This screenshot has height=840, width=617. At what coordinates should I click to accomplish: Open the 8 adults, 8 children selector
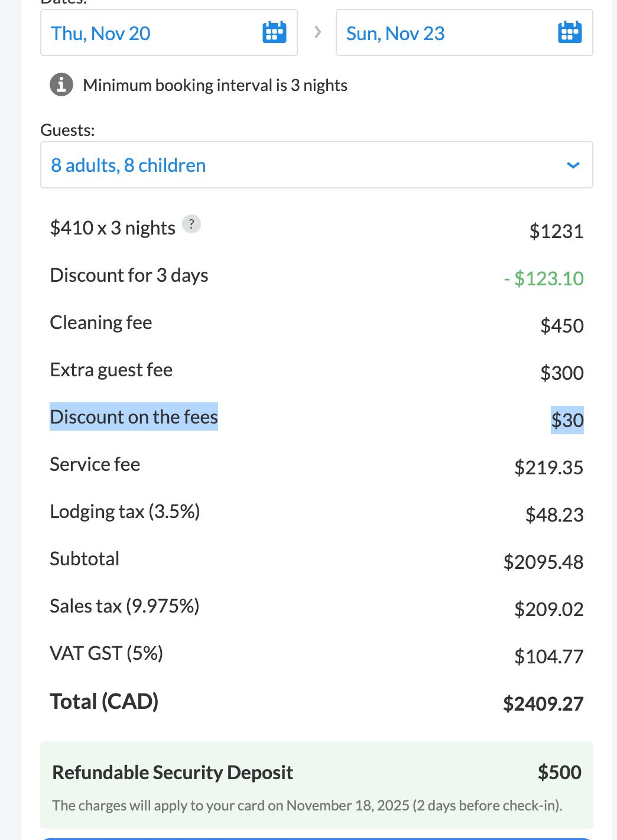(317, 165)
